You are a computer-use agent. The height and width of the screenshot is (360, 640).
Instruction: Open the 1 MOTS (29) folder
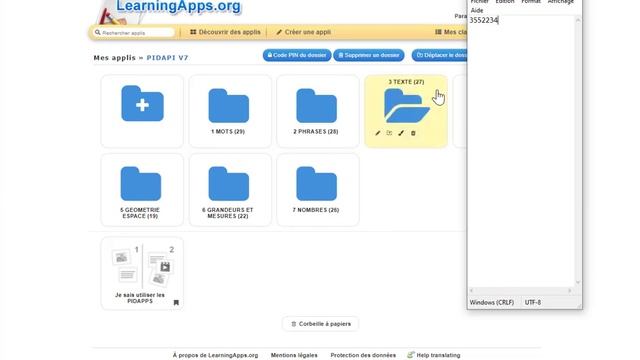[x=229, y=106]
